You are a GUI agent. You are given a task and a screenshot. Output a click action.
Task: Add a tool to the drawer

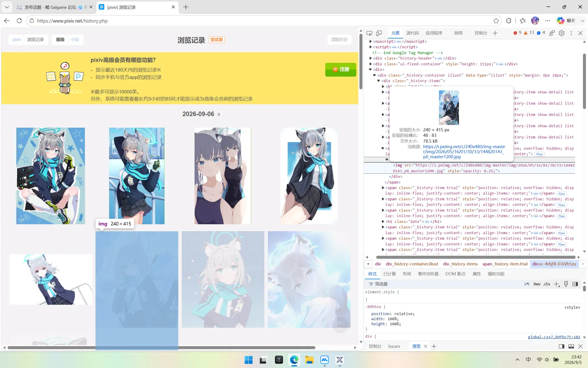pos(434,346)
